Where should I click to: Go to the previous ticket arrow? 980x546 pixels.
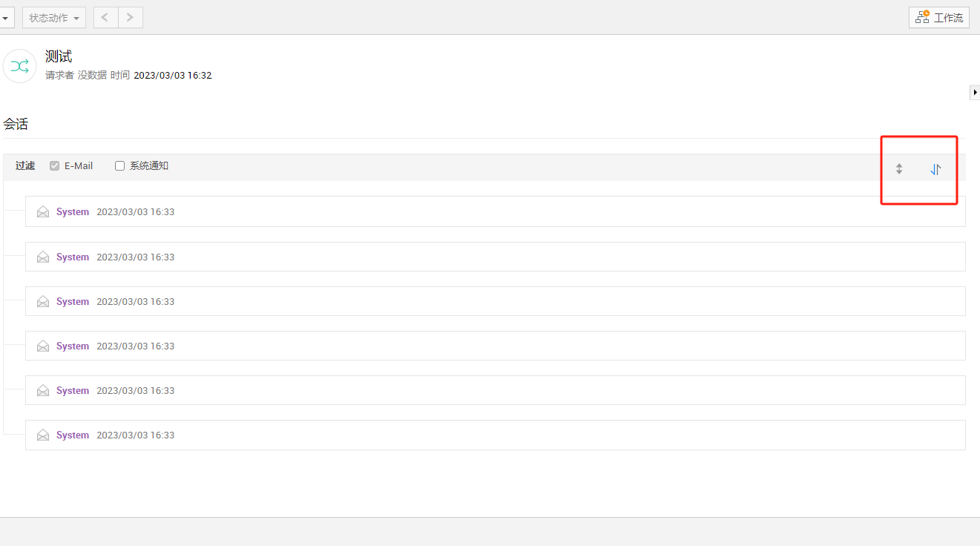105,18
